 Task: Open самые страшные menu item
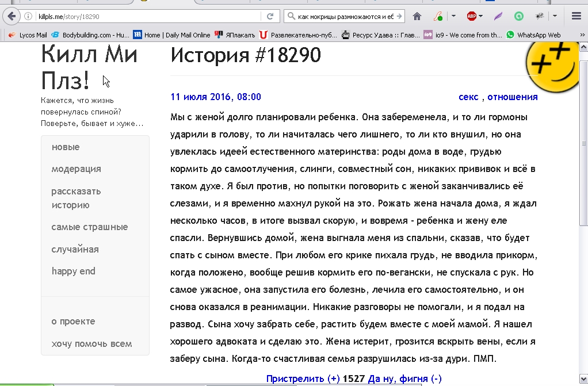(90, 227)
